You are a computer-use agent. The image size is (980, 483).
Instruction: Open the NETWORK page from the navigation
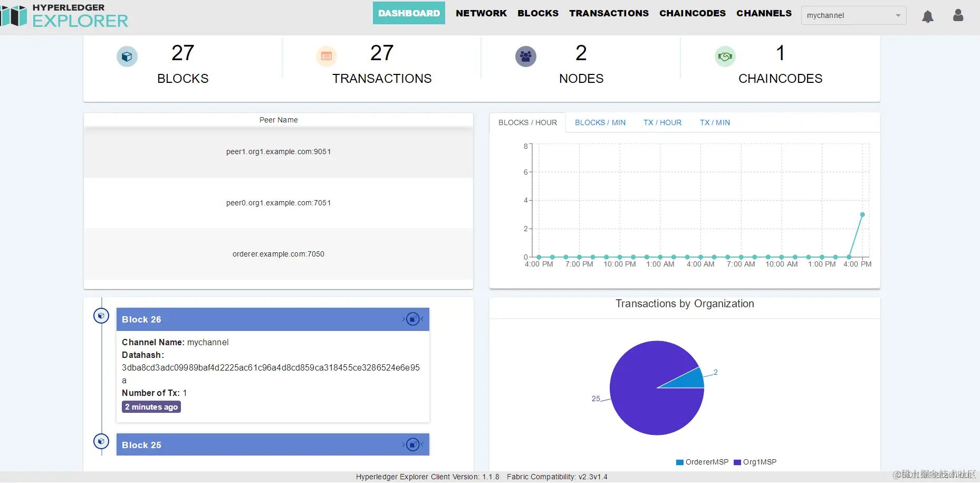tap(481, 13)
